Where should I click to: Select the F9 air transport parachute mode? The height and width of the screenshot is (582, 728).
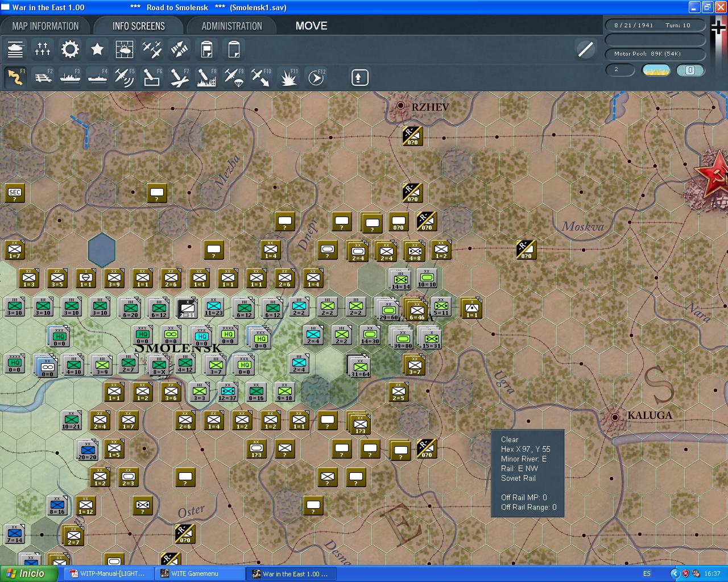(x=234, y=77)
